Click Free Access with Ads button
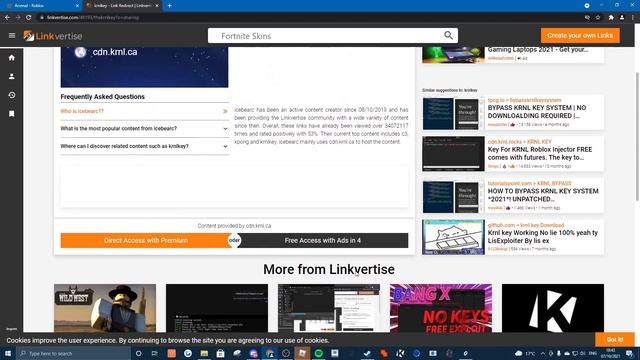The width and height of the screenshot is (640, 360). [x=322, y=240]
